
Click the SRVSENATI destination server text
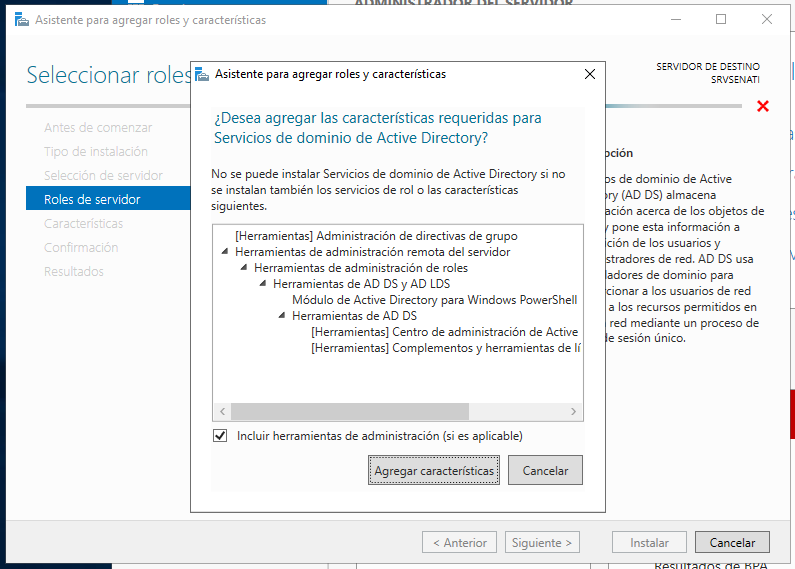click(x=735, y=80)
